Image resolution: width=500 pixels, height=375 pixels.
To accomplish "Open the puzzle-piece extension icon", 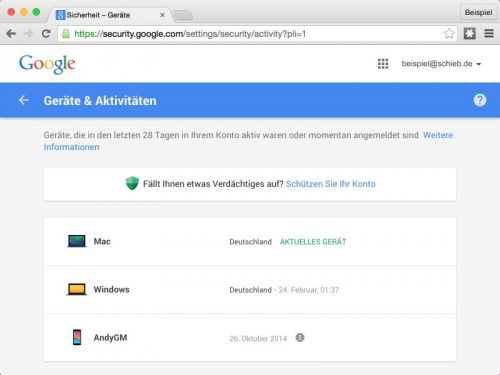I will 469,33.
